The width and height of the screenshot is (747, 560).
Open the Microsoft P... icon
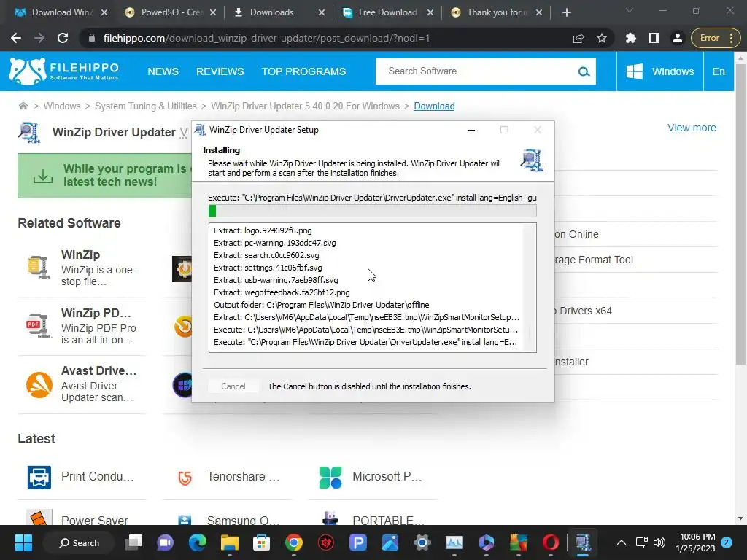(x=330, y=477)
